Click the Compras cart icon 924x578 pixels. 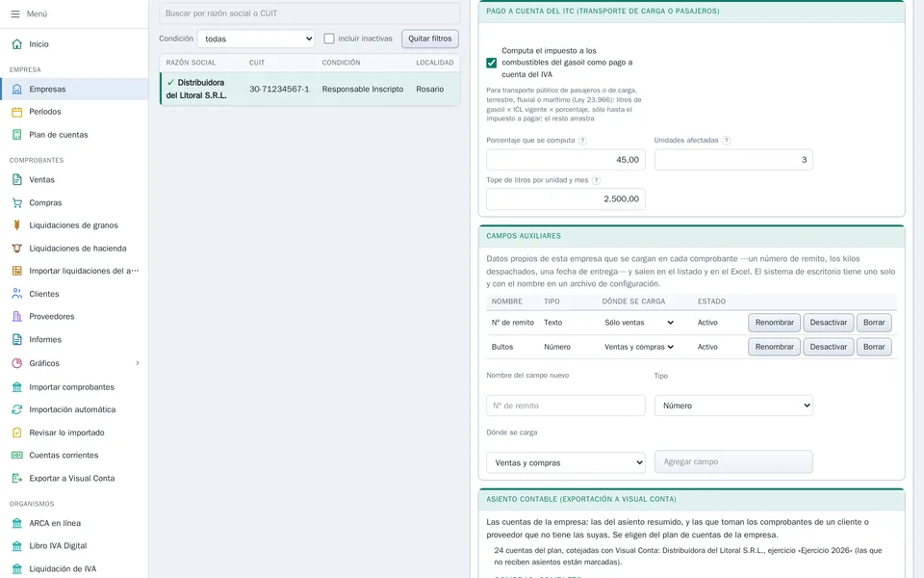tap(17, 203)
